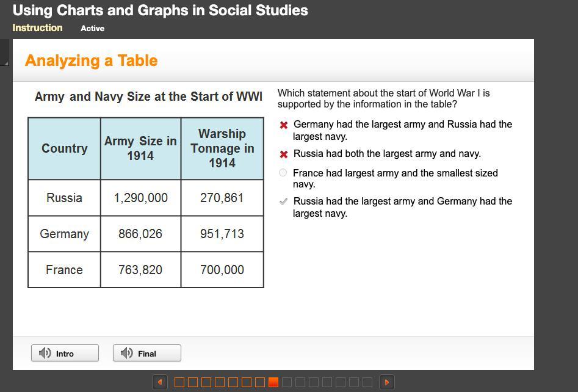Click the Germany army size cell 866,026

click(140, 234)
